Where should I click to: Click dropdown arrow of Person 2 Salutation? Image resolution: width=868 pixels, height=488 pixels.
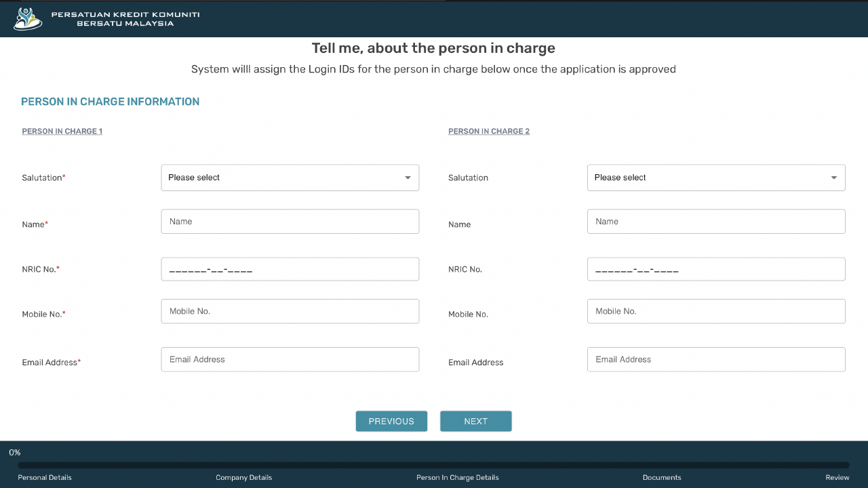tap(833, 178)
